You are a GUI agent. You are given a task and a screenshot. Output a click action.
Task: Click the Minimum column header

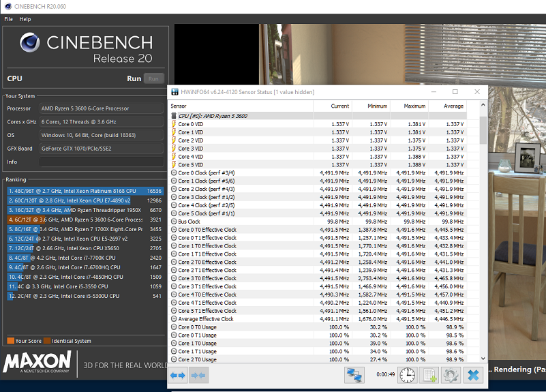click(x=371, y=106)
